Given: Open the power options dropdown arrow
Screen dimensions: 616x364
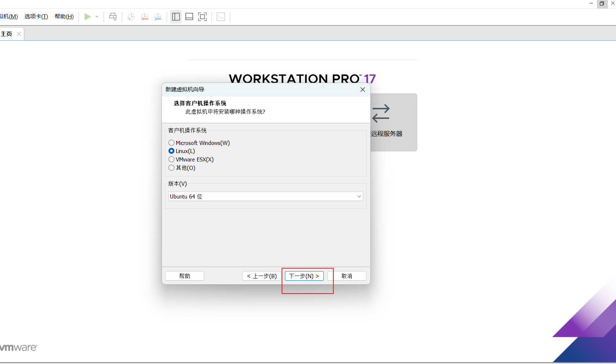Looking at the screenshot, I should 97,17.
